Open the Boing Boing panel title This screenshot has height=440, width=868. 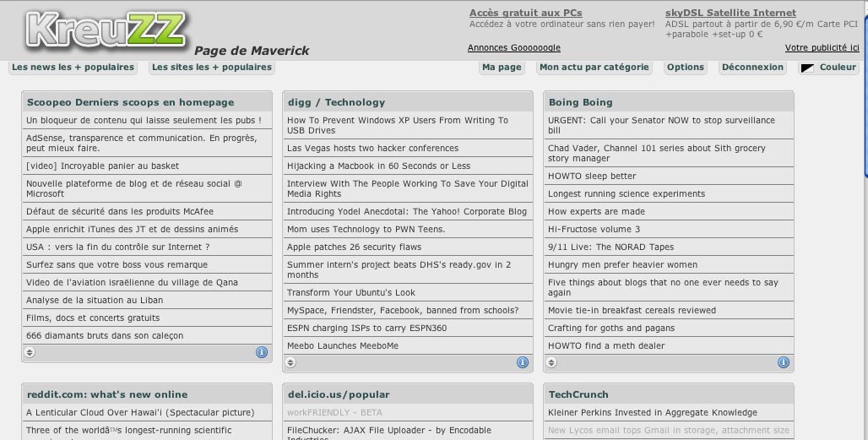point(581,102)
